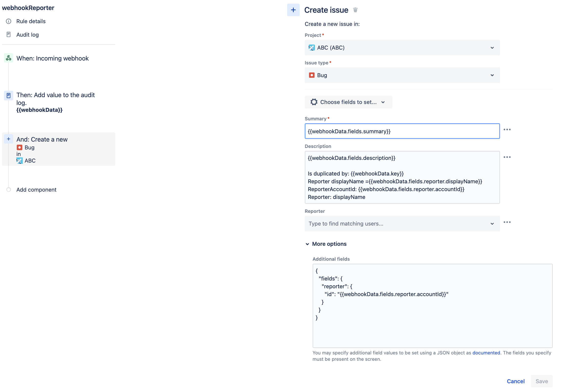The image size is (586, 392).
Task: Click the Rule details menu item
Action: (x=31, y=21)
